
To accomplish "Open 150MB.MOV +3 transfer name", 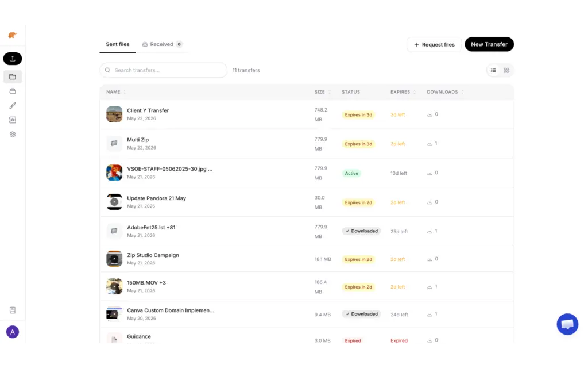I will 146,283.
